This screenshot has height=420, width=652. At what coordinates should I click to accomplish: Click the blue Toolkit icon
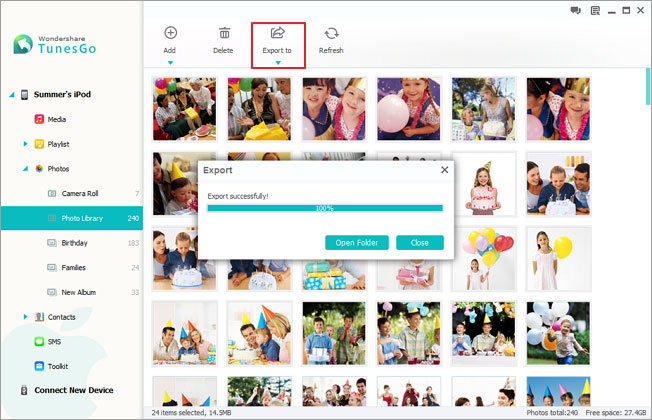point(39,366)
